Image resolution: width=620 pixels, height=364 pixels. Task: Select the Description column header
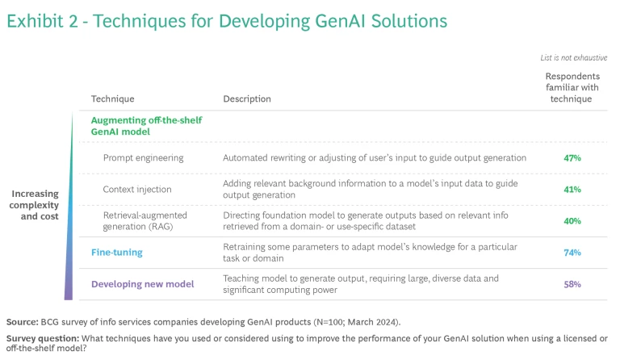(x=247, y=99)
